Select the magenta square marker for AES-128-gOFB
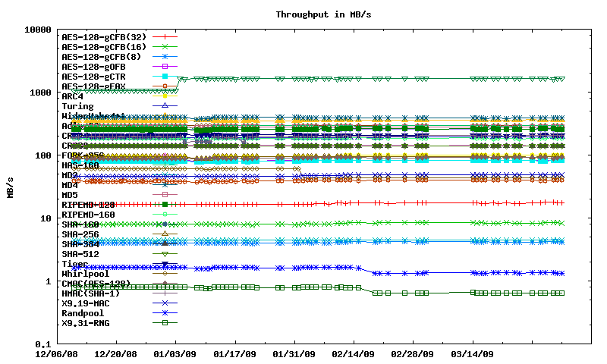This screenshot has width=607, height=364. coord(165,67)
